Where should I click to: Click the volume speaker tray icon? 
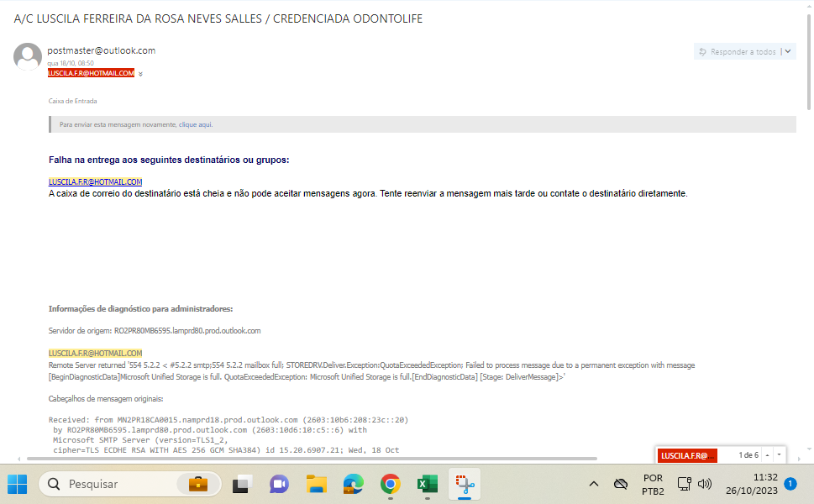pos(705,485)
